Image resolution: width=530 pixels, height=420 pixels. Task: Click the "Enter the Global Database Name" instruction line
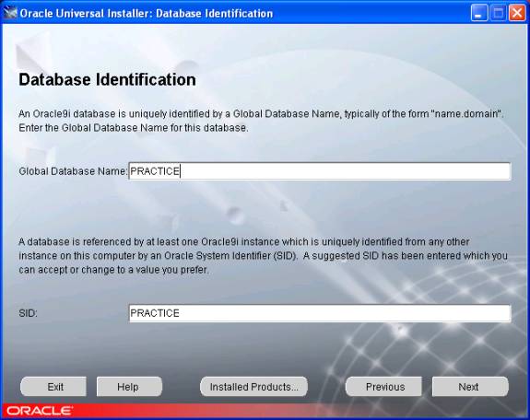coord(134,128)
